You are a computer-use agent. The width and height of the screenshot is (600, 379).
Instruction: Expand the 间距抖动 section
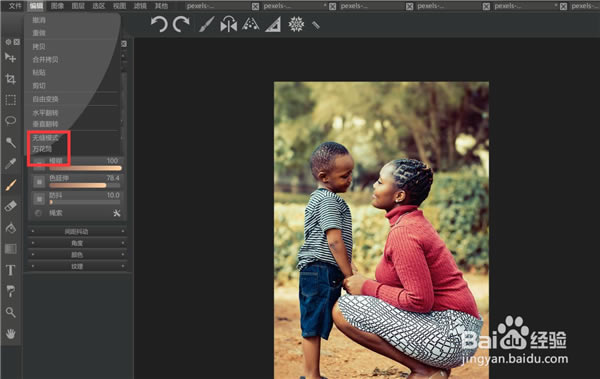tap(77, 232)
